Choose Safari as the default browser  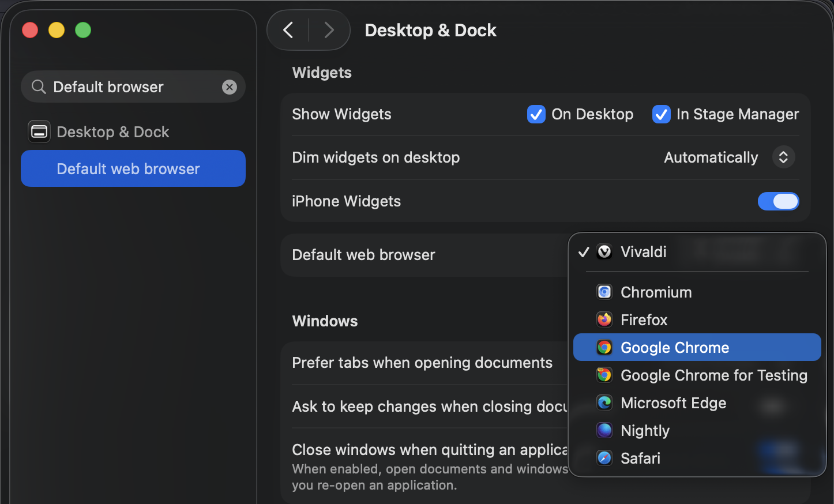(x=640, y=458)
